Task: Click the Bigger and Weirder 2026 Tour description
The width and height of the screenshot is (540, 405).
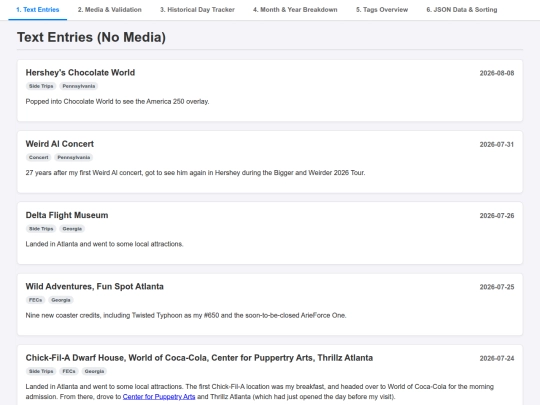Action: [195, 173]
